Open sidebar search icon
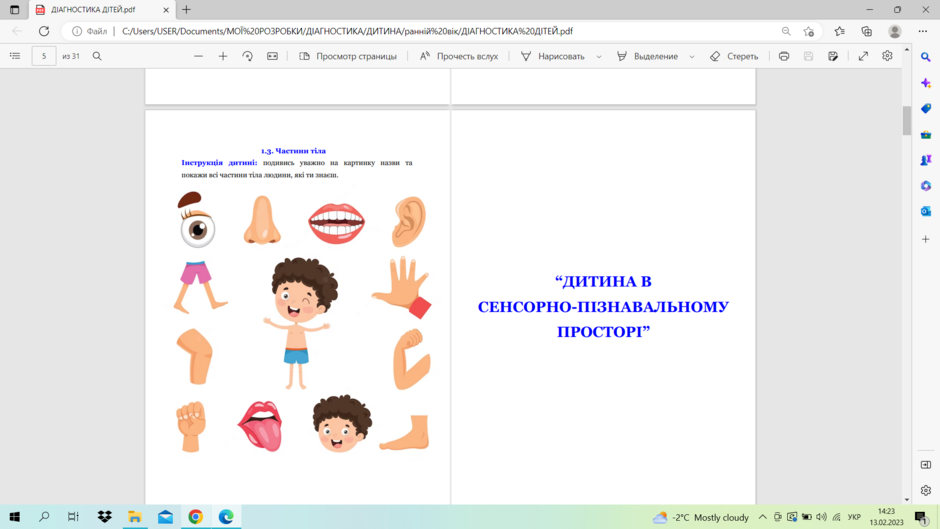 [926, 57]
